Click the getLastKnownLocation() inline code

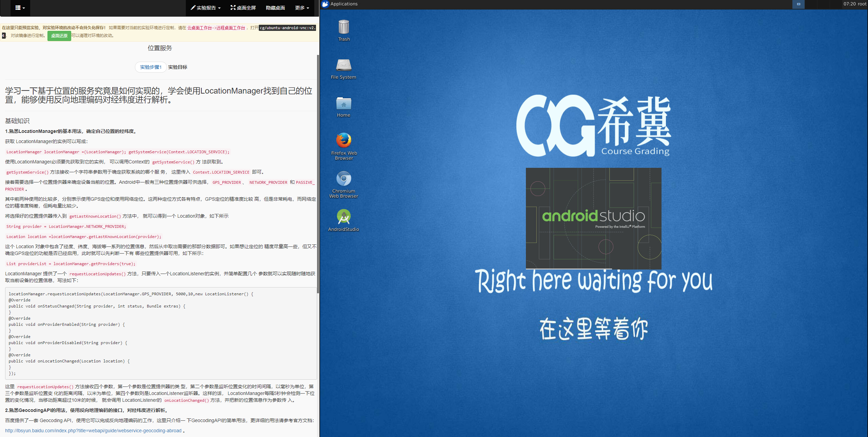95,216
